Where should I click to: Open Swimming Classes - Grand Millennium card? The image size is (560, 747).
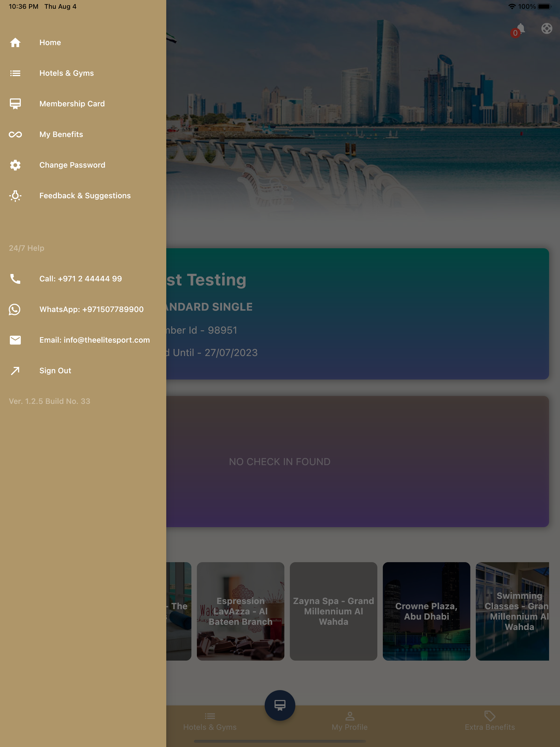(512, 611)
